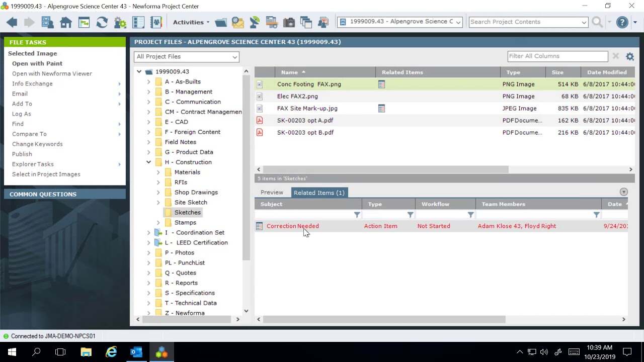
Task: Select the Related Items (1) tab
Action: 319,193
